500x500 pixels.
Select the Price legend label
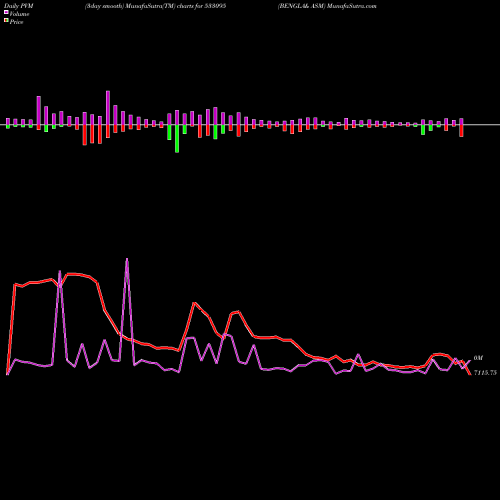coord(16,22)
